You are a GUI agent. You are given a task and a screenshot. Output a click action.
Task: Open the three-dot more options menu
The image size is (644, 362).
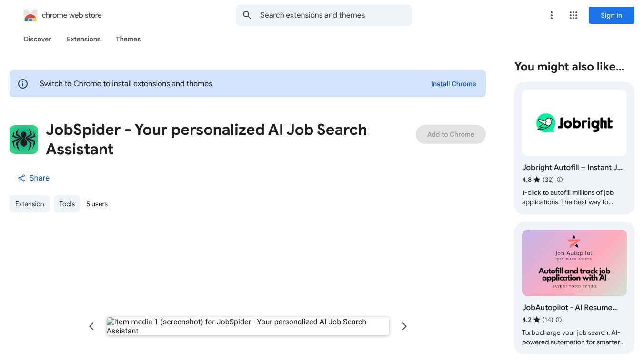[551, 15]
